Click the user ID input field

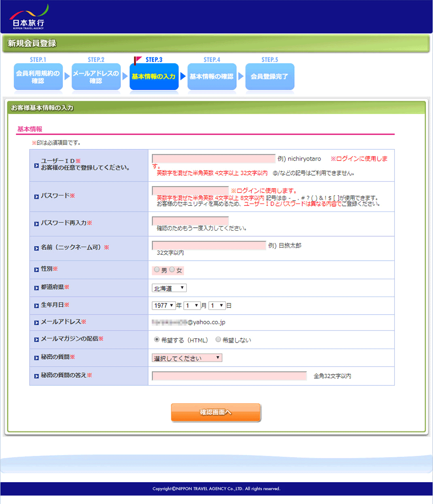pyautogui.click(x=213, y=159)
